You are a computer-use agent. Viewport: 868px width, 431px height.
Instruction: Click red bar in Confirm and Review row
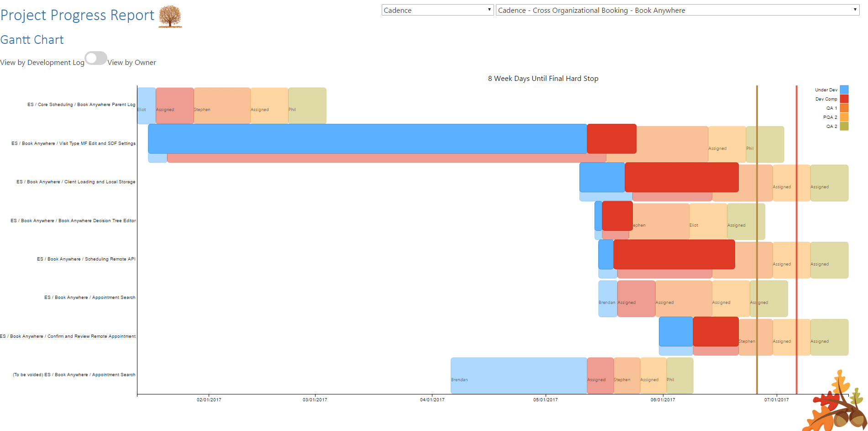coord(716,331)
